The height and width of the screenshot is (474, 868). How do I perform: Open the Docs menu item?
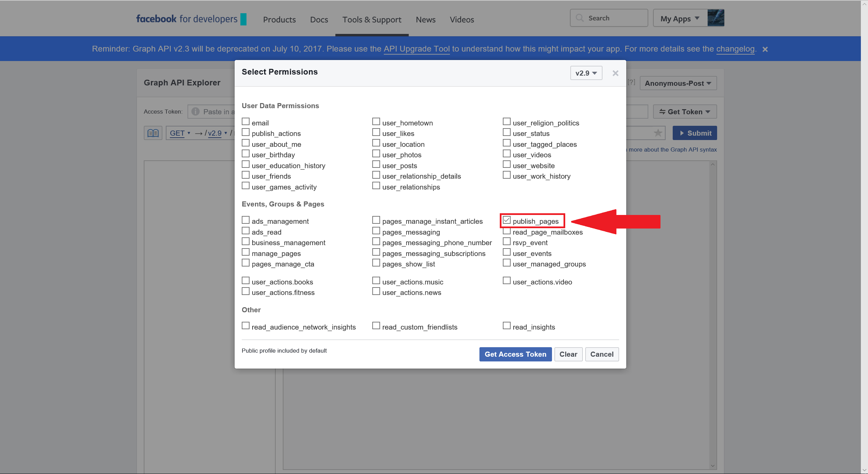[x=319, y=20]
